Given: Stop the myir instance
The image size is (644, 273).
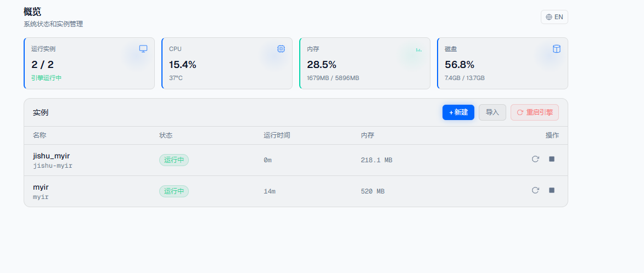Looking at the screenshot, I should [x=552, y=190].
